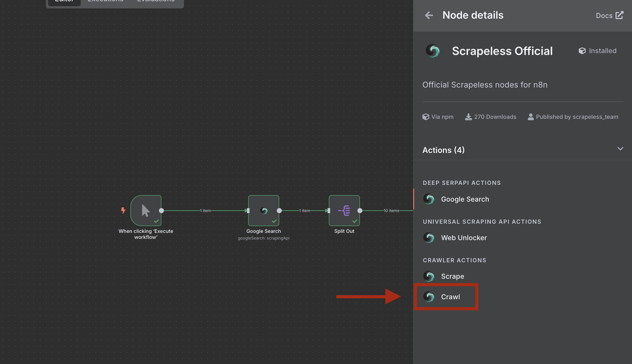Viewport: 632px width, 364px height.
Task: Click 'Official Scrapeless nodes for n8n' description
Action: pos(485,85)
